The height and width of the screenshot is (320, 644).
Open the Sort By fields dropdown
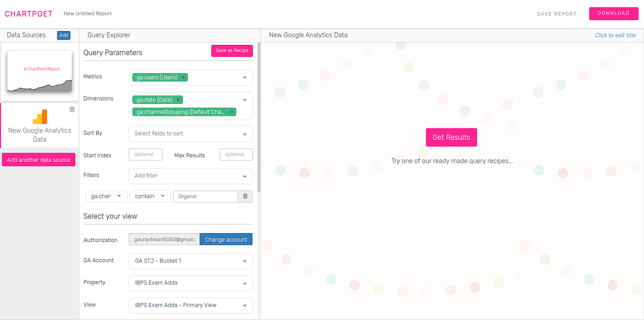(190, 134)
